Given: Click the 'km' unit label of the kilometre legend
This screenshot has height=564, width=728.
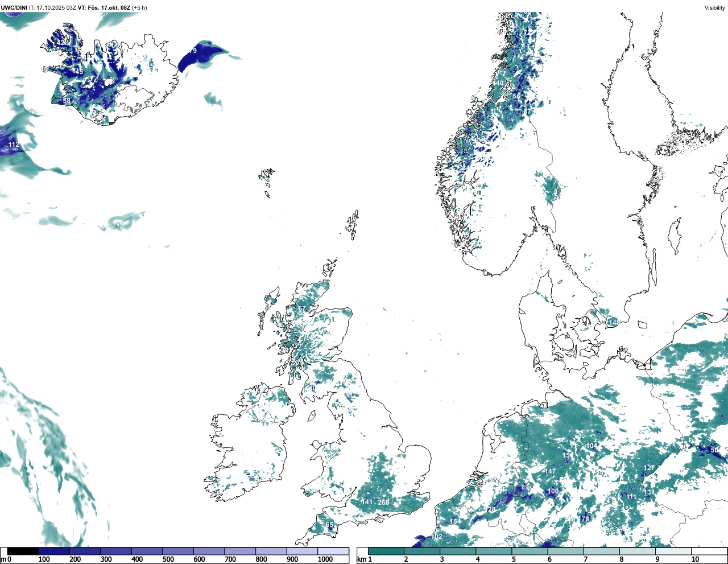Looking at the screenshot, I should pos(362,559).
